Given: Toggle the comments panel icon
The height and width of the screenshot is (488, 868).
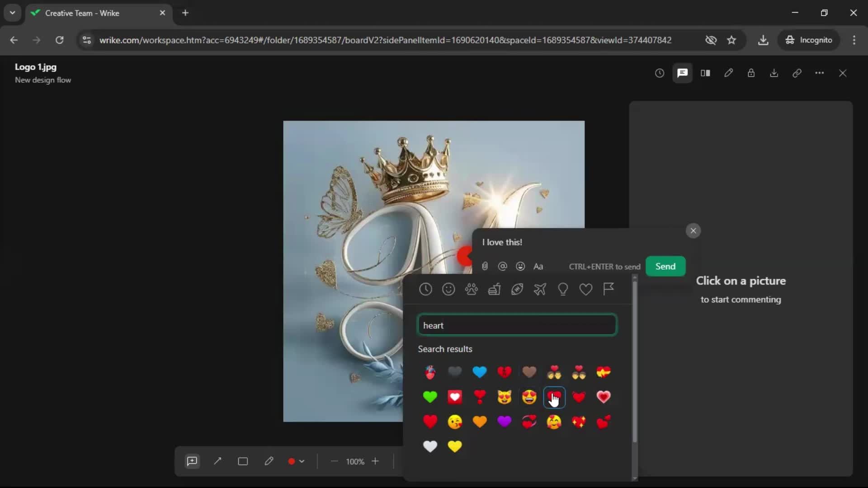Looking at the screenshot, I should [x=683, y=73].
